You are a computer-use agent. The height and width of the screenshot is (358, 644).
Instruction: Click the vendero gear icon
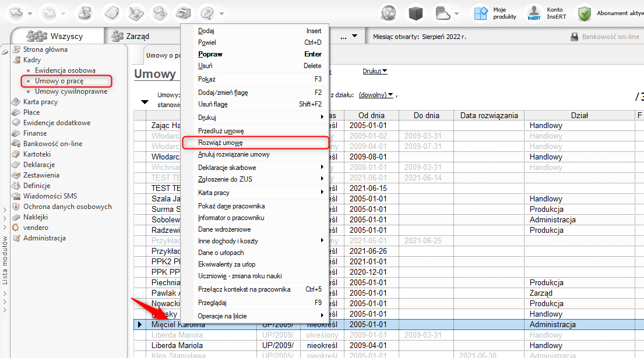[16, 228]
